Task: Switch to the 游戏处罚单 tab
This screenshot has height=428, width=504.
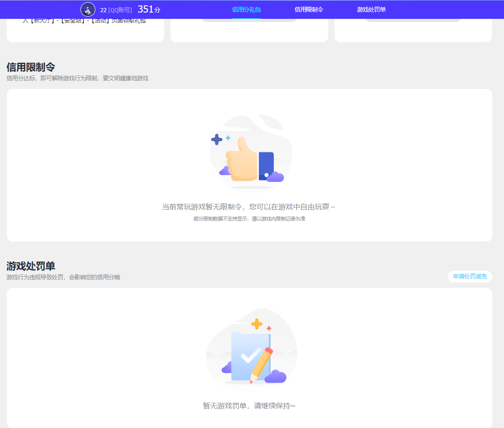Action: click(x=371, y=9)
